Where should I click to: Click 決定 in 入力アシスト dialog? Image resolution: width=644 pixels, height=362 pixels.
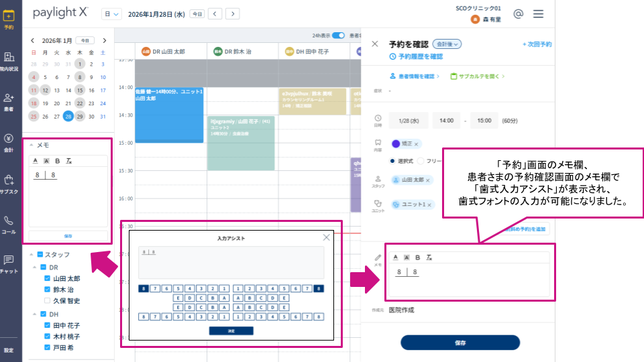tap(231, 330)
